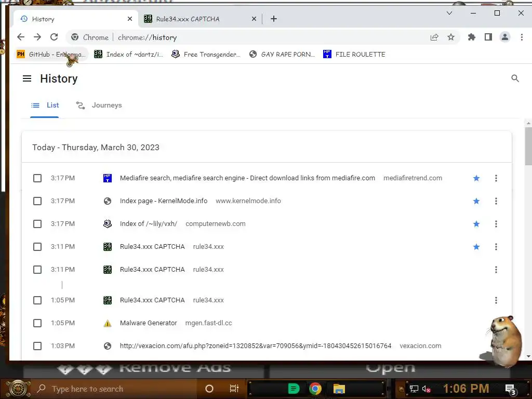Go back with Chrome's back arrow
The width and height of the screenshot is (532, 399).
pos(21,37)
